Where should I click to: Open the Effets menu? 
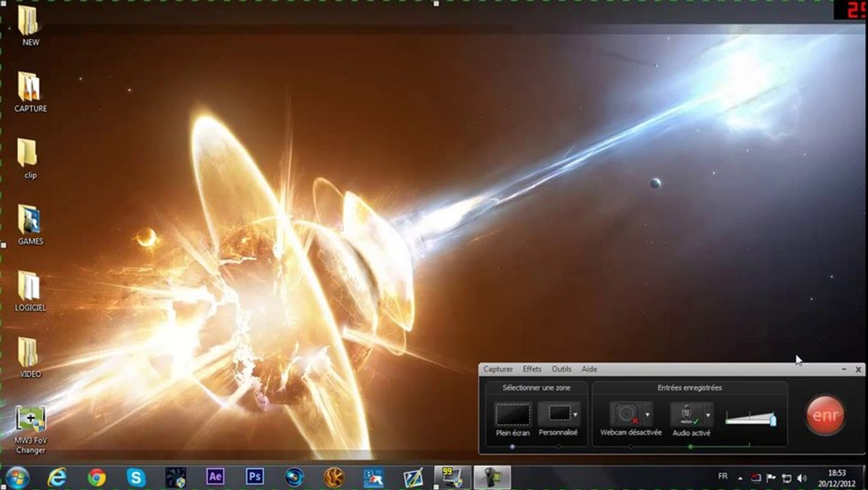coord(532,369)
